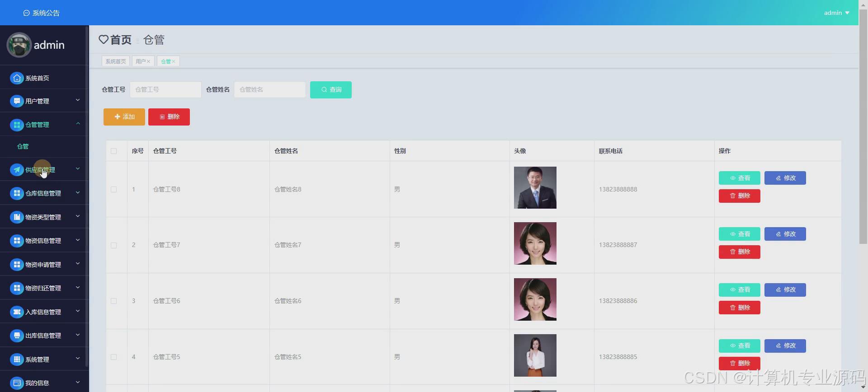868x392 pixels.
Task: Click 修改 for row 仓管工号7
Action: 785,234
